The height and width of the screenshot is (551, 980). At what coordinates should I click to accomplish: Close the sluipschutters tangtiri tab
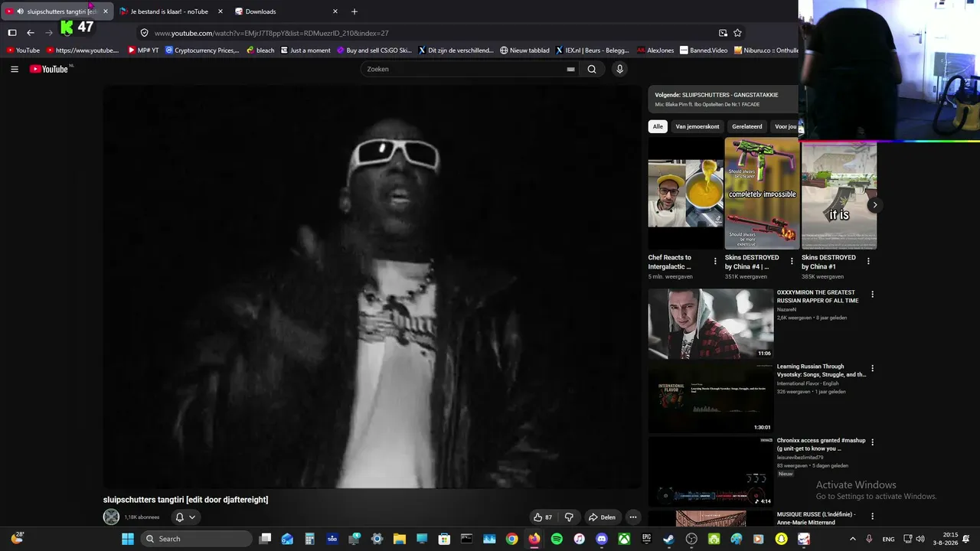106,11
